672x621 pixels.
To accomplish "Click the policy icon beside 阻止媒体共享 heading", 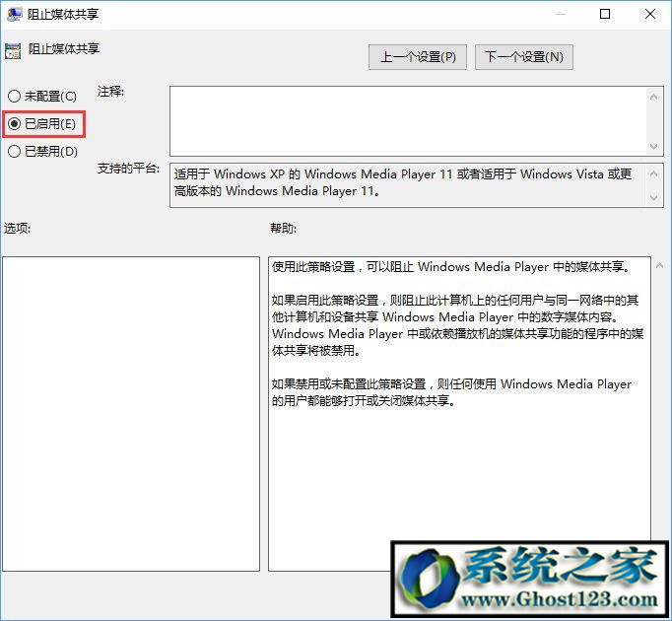I will 13,51.
